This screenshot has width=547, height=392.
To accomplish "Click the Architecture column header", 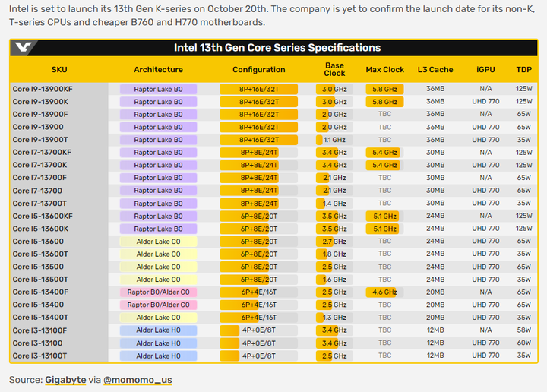I will click(x=158, y=69).
